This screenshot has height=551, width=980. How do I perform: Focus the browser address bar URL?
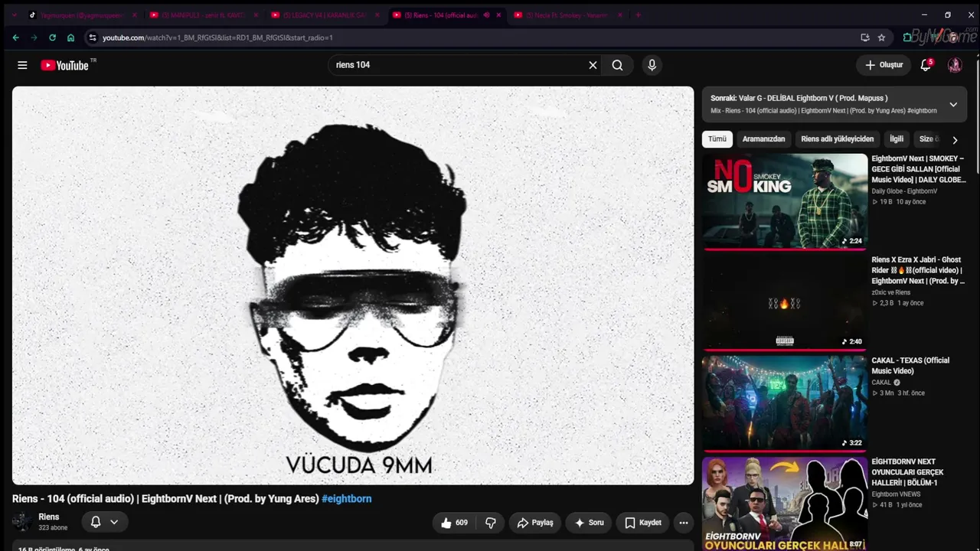(x=217, y=37)
